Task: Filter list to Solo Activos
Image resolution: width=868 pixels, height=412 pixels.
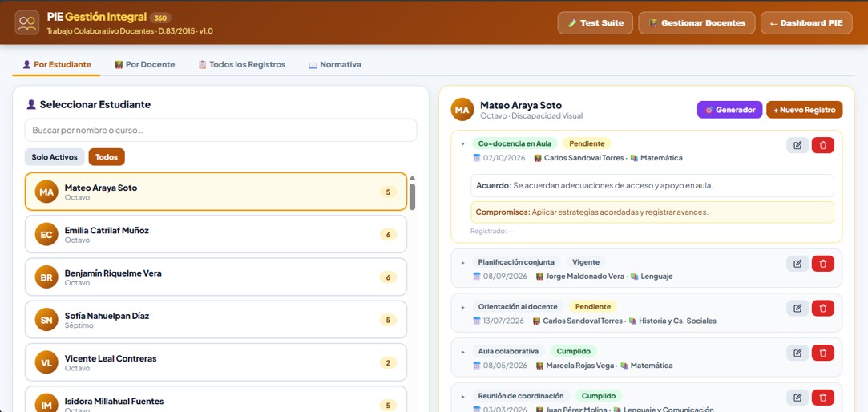Action: [x=55, y=157]
